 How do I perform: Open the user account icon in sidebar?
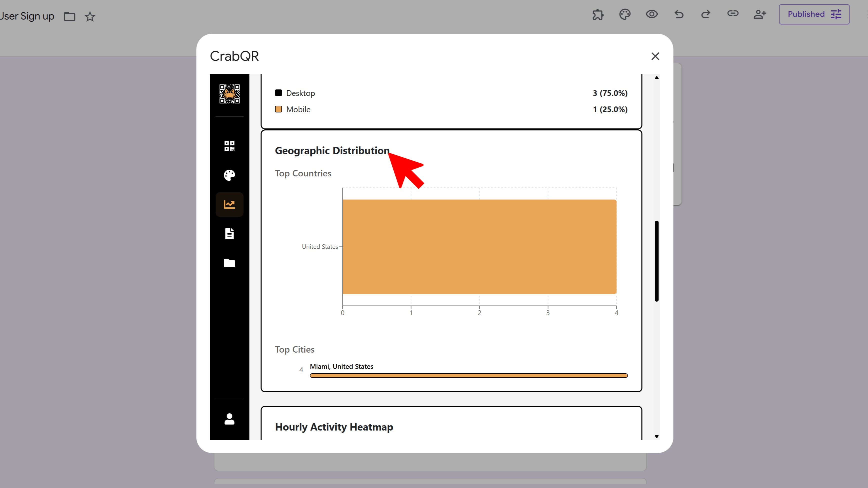tap(229, 419)
